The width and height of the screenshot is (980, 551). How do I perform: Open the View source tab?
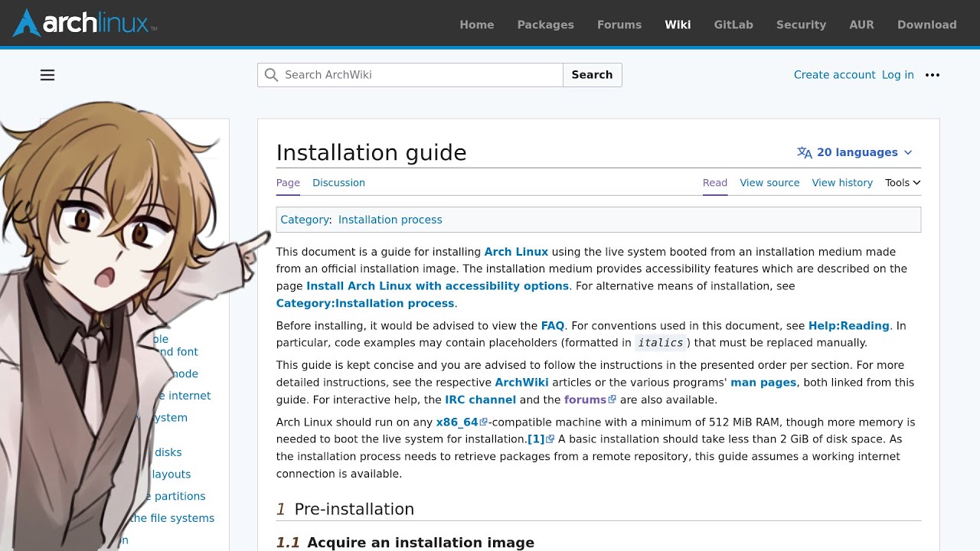click(769, 183)
